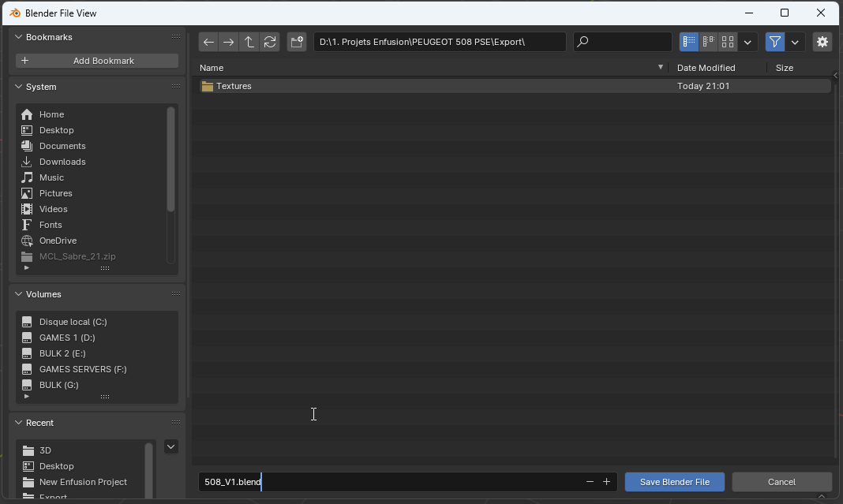Click the file name field 508_V1.blend
The image size is (843, 504).
390,482
